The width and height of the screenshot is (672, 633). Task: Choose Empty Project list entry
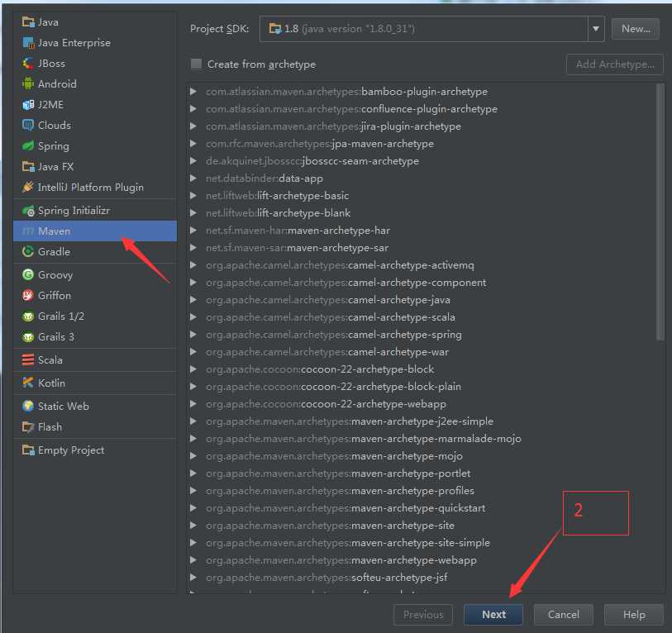[95, 450]
